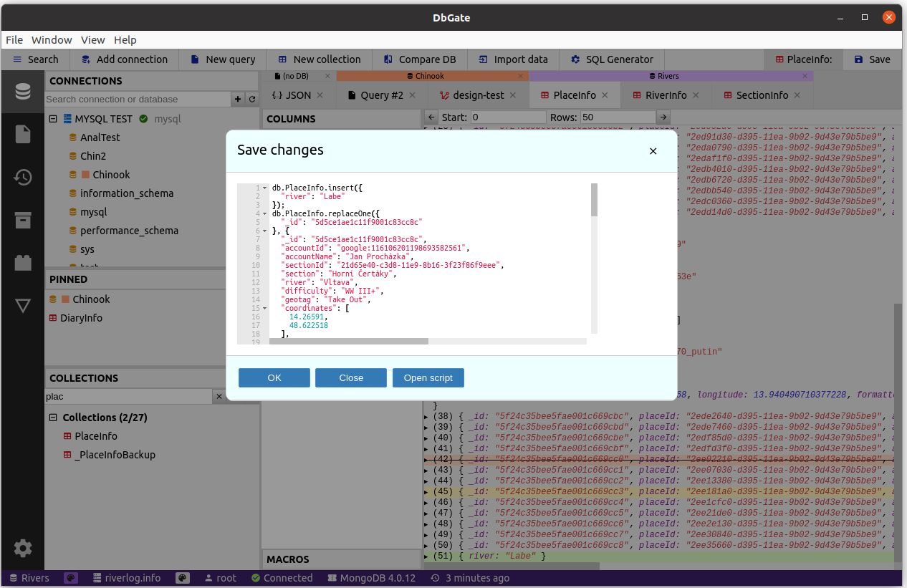The image size is (907, 588).
Task: Close the Chinook tab group
Action: [522, 76]
